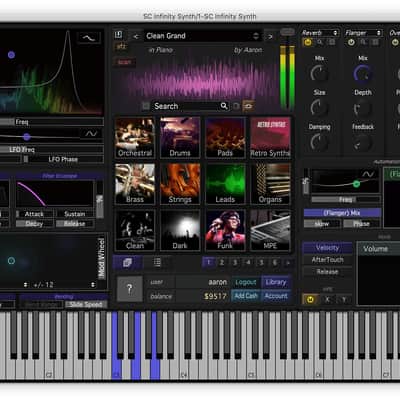Select the Funk category tile
This screenshot has width=400, height=400.
click(225, 230)
